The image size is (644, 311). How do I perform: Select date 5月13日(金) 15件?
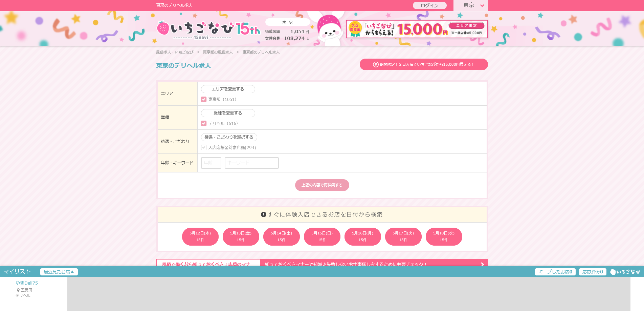[x=241, y=236]
